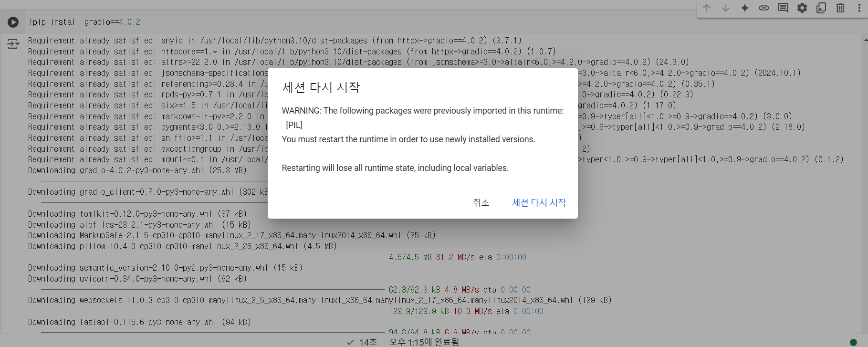Viewport: 868px width, 347px height.
Task: Click the green runtime connection indicator
Action: pos(854,342)
